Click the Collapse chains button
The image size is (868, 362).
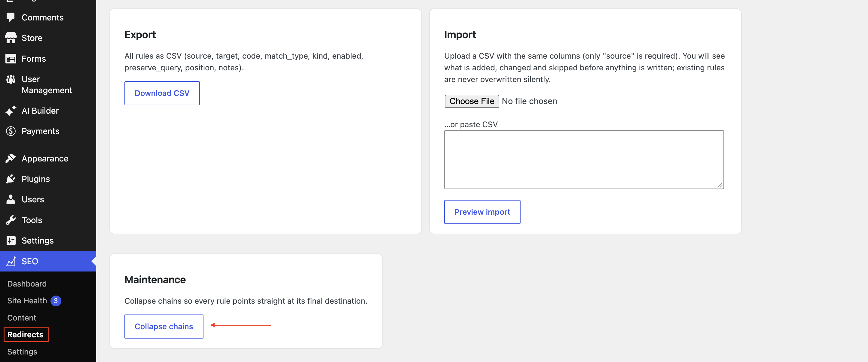164,327
